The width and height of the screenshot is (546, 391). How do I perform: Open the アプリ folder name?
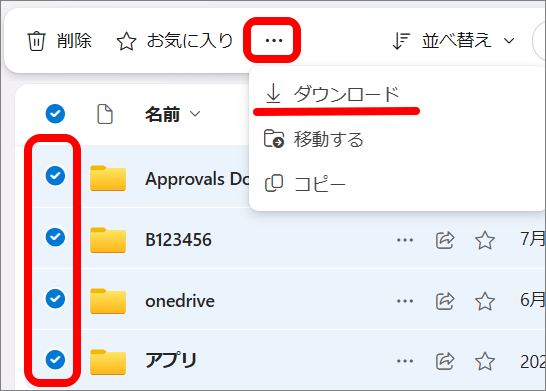171,360
